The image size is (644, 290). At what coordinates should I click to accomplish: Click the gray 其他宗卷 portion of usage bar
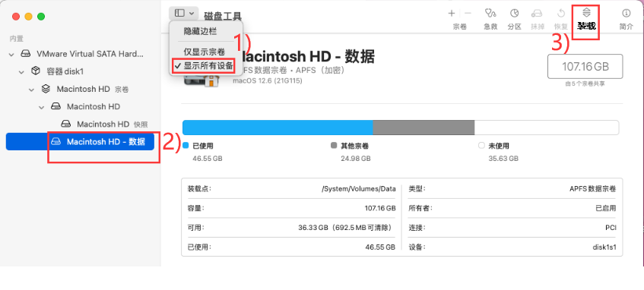coord(424,128)
